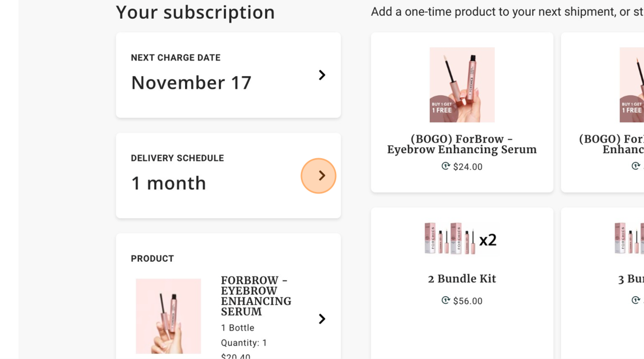Viewport: 644px width, 359px height.
Task: Click $24.00 price on BOGO card
Action: [x=468, y=167]
